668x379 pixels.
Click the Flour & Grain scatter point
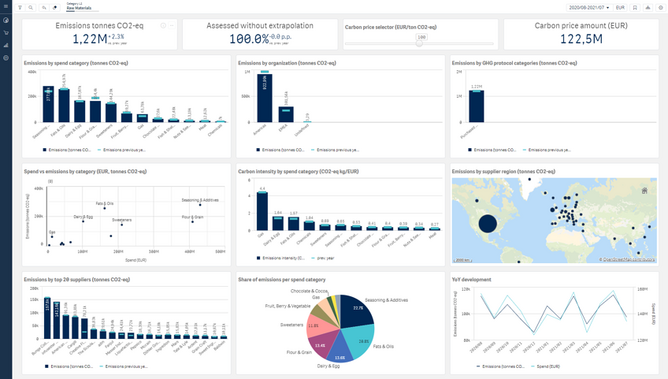pos(192,221)
